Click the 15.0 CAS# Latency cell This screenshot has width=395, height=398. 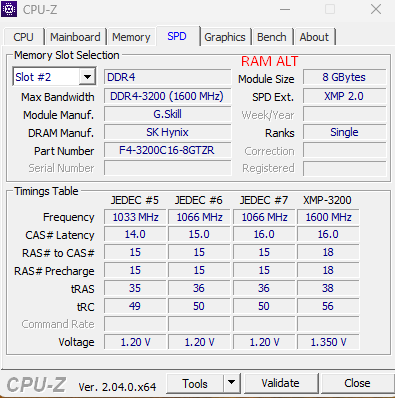click(x=199, y=234)
